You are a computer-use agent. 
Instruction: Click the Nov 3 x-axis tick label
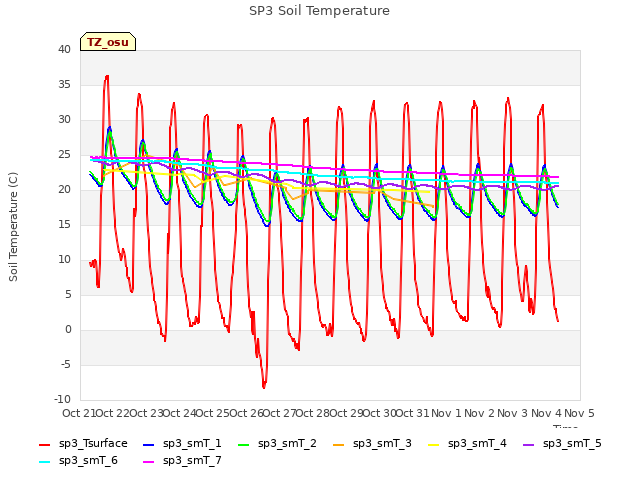click(x=513, y=413)
